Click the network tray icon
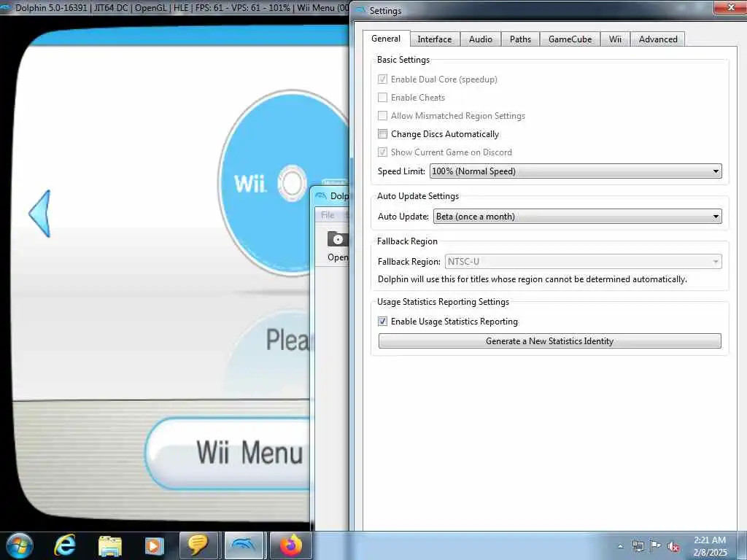The width and height of the screenshot is (747, 560). (x=638, y=546)
